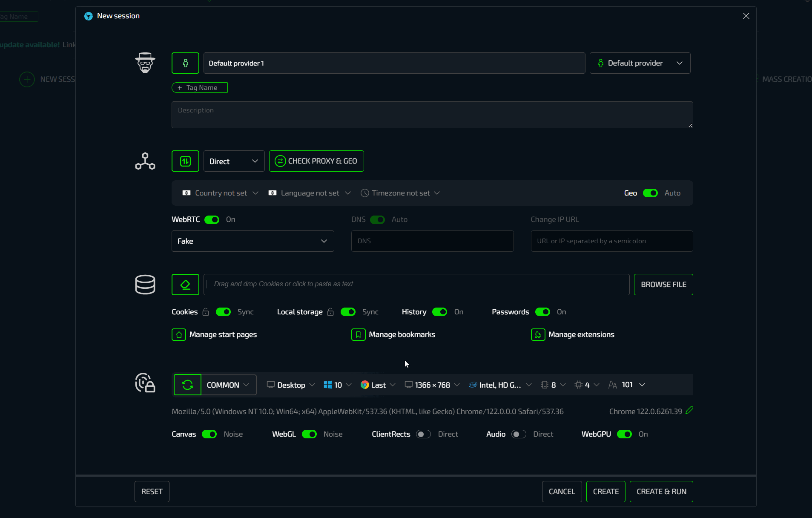Open the 1366 × 768 resolution dropdown
The image size is (812, 518).
click(432, 385)
